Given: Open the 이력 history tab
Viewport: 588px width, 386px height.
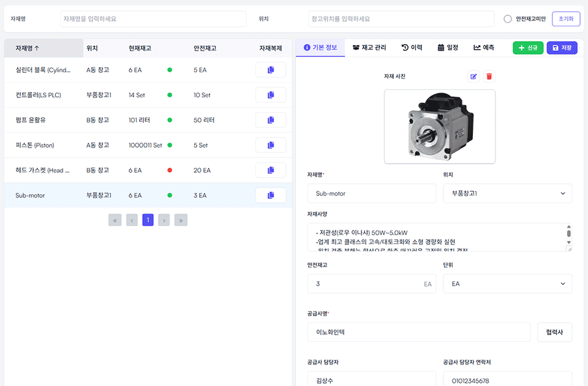Looking at the screenshot, I should point(411,47).
